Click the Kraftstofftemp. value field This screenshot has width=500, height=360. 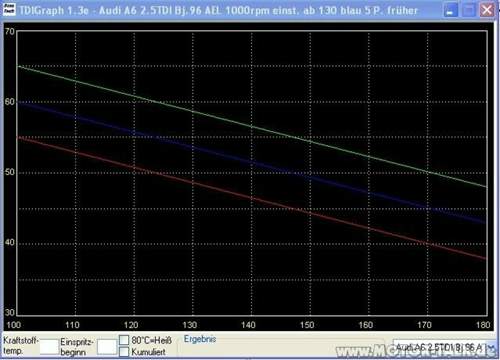coord(49,347)
